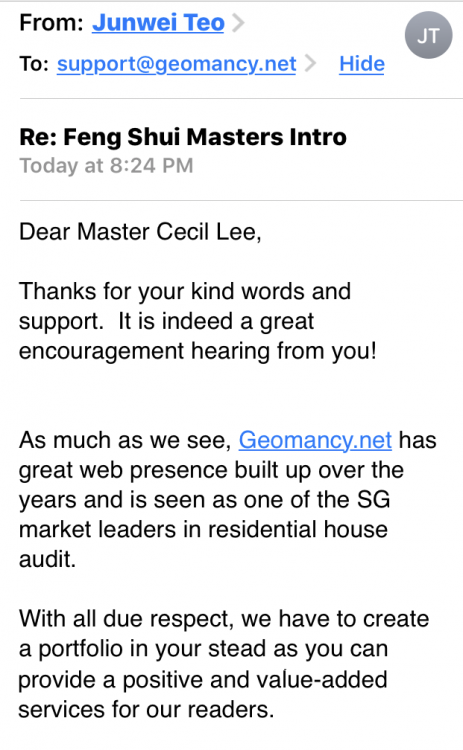Open recipient support@geomancy.net address
The image size is (463, 750).
(x=176, y=64)
